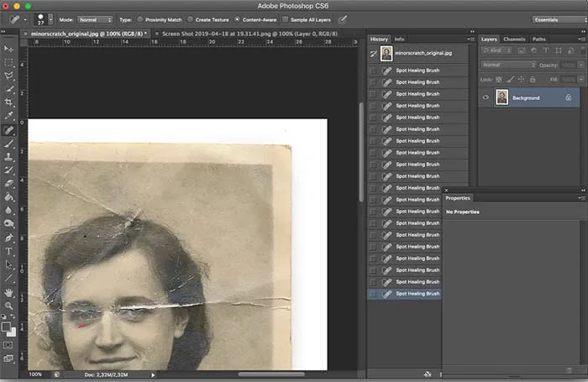Open the Mode dropdown set to Normal
The width and height of the screenshot is (588, 382).
click(x=95, y=19)
